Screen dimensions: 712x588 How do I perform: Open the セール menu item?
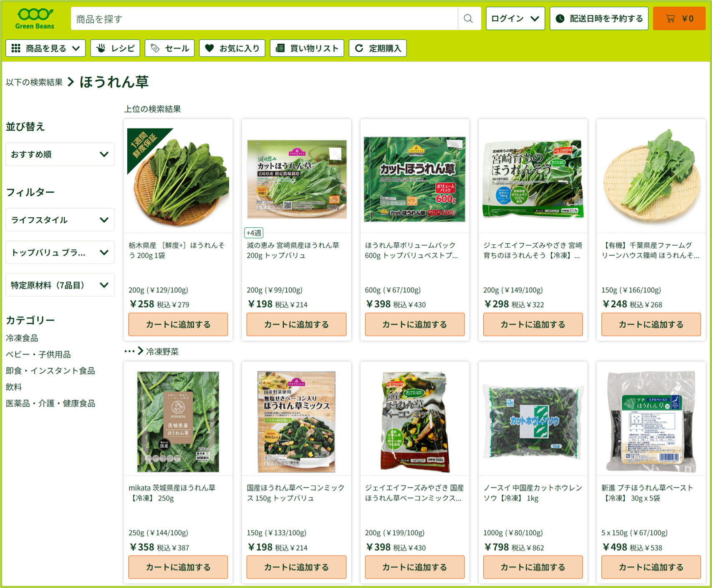(x=169, y=48)
